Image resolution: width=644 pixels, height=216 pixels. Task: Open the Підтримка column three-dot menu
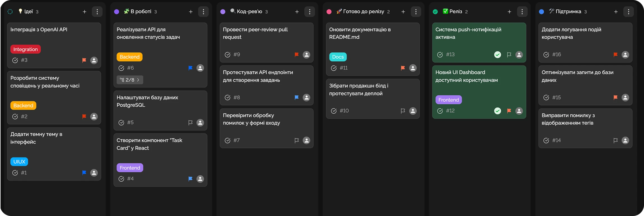pos(628,12)
